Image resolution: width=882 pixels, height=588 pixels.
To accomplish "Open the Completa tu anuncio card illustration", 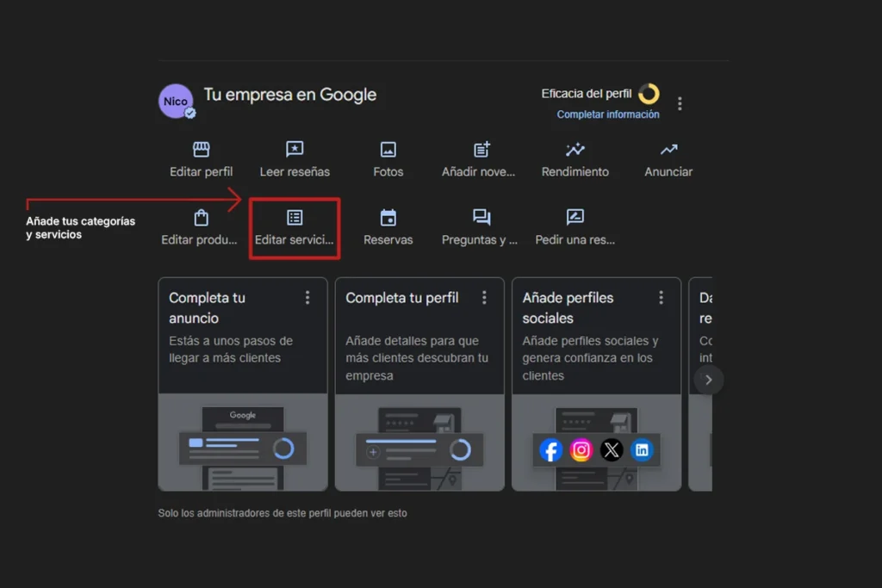I will 243,443.
